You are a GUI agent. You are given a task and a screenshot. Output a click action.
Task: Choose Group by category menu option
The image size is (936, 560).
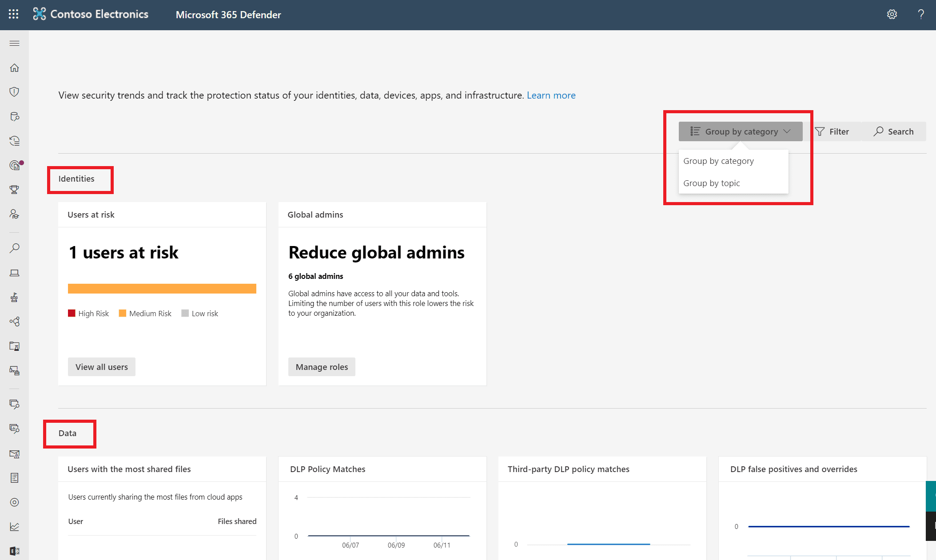718,161
